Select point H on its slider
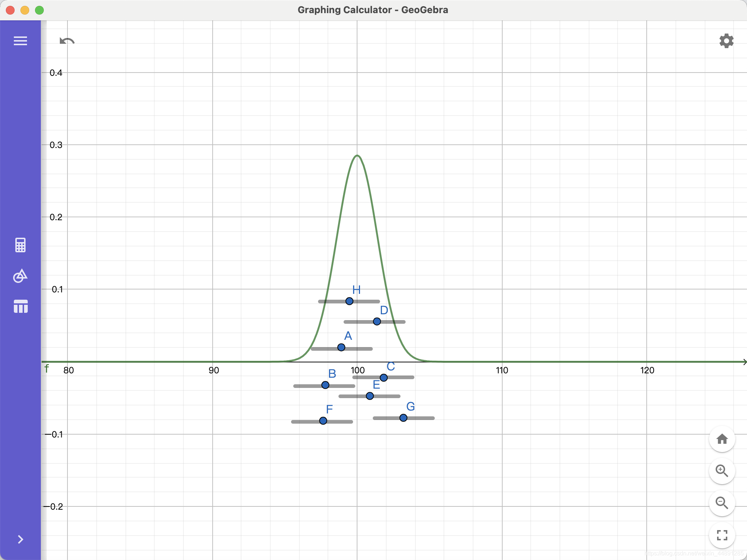Screen dimensions: 747x560 coord(349,301)
